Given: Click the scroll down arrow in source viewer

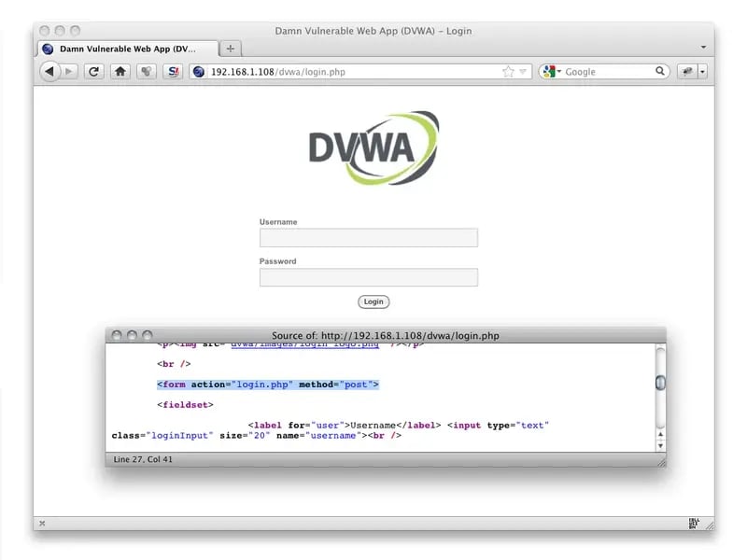Looking at the screenshot, I should (660, 445).
